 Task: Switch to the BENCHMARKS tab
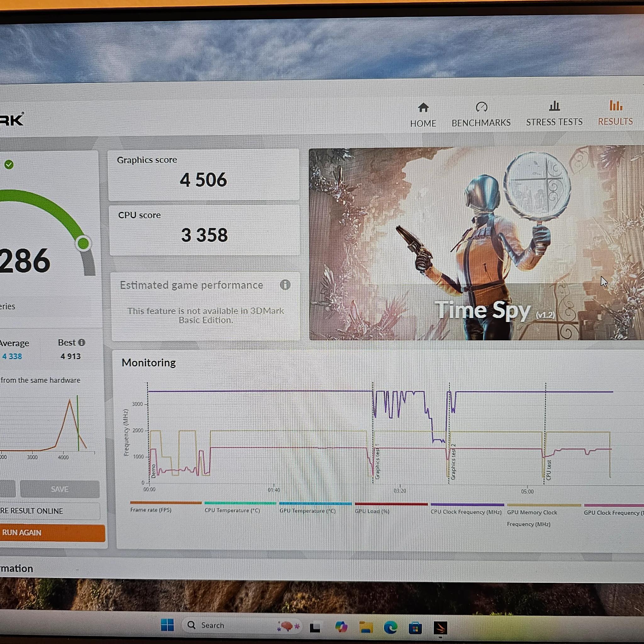click(481, 115)
